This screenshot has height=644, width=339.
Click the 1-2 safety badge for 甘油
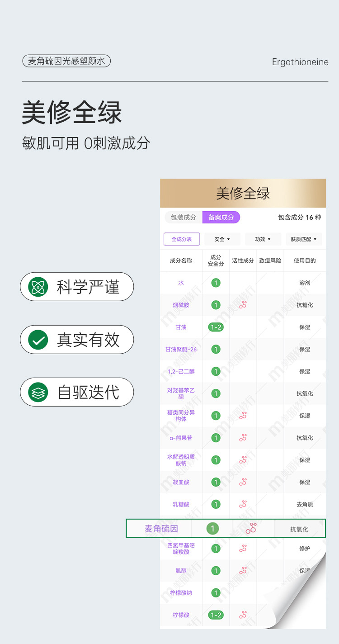[216, 327]
